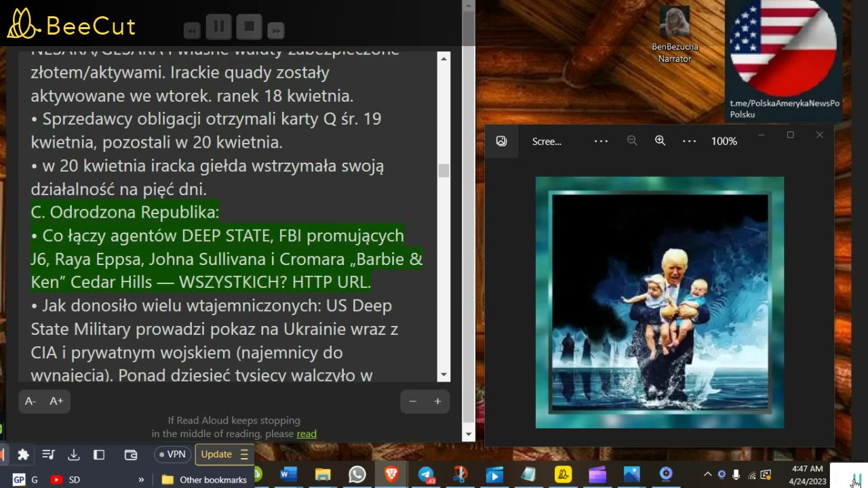Expand hidden bookmarks chevron
Viewport: 868px width, 488px height.
pos(141,480)
